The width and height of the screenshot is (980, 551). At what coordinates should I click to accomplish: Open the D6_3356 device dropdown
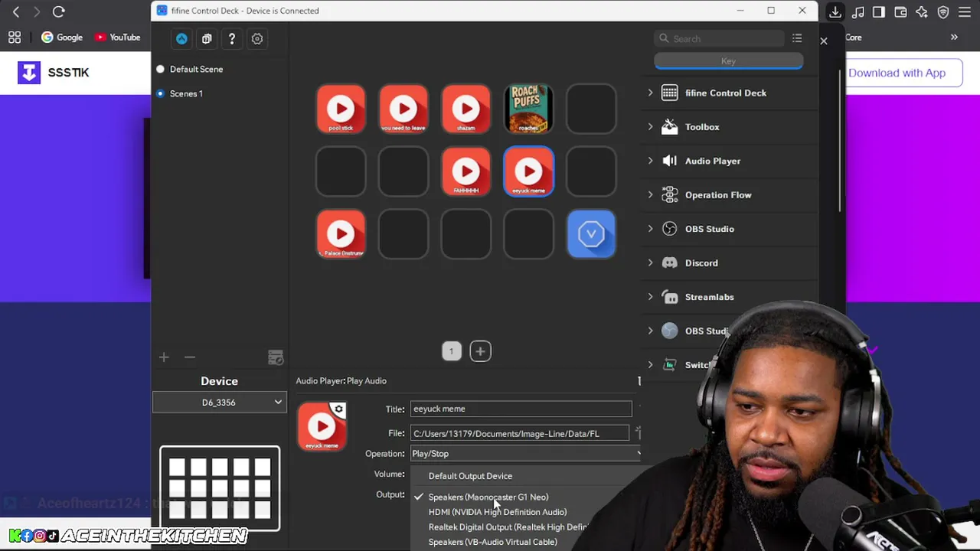pyautogui.click(x=220, y=402)
